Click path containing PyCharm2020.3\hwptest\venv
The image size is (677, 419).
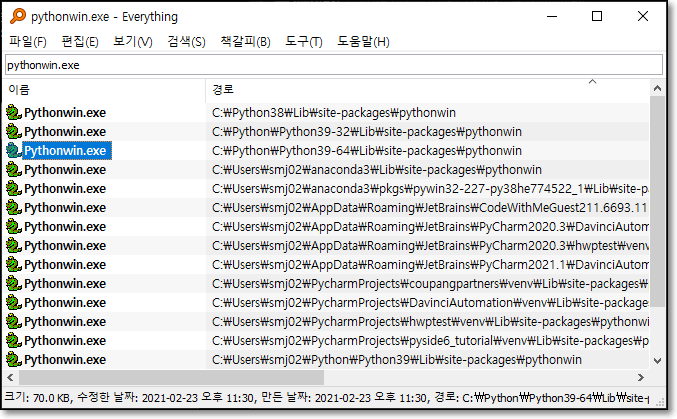click(430, 246)
